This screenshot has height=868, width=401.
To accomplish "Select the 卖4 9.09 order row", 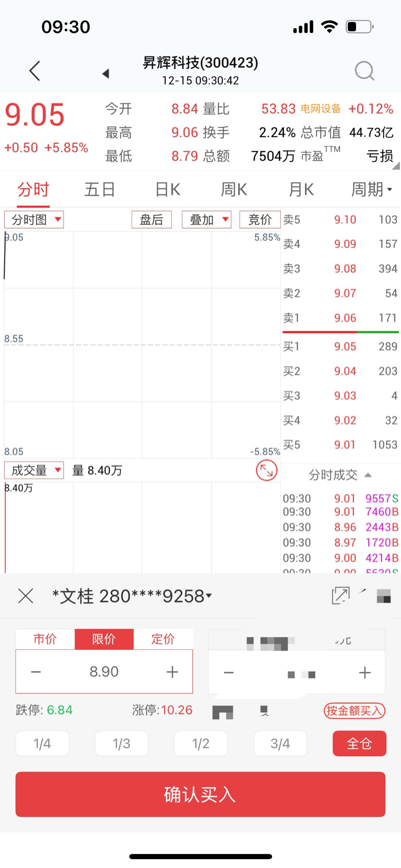I will click(x=340, y=244).
